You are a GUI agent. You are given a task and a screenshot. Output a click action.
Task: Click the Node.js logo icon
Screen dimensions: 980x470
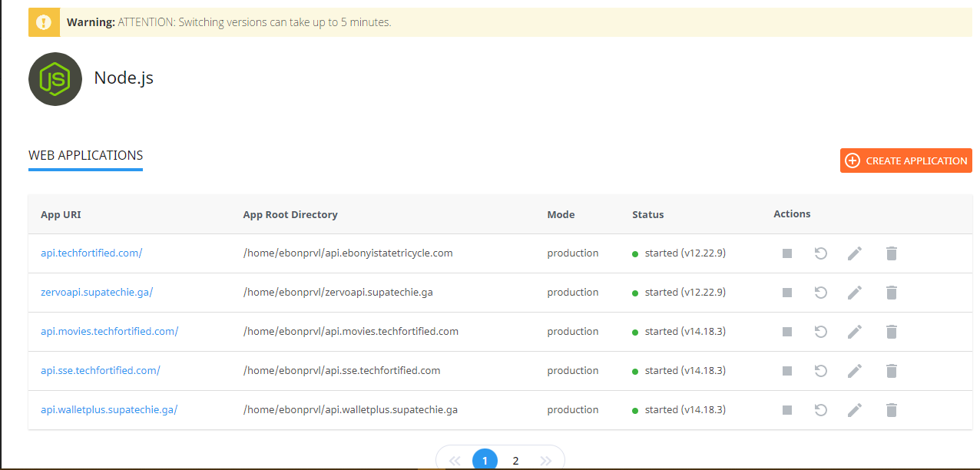[55, 78]
